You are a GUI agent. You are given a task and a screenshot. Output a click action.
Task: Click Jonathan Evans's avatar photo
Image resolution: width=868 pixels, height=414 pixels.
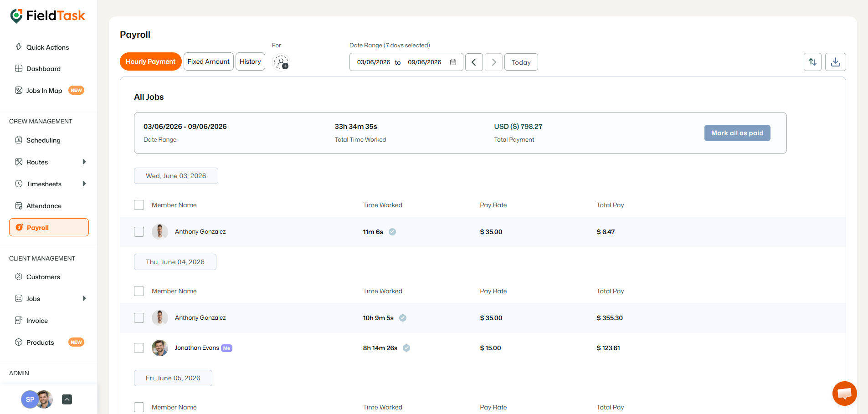[160, 348]
